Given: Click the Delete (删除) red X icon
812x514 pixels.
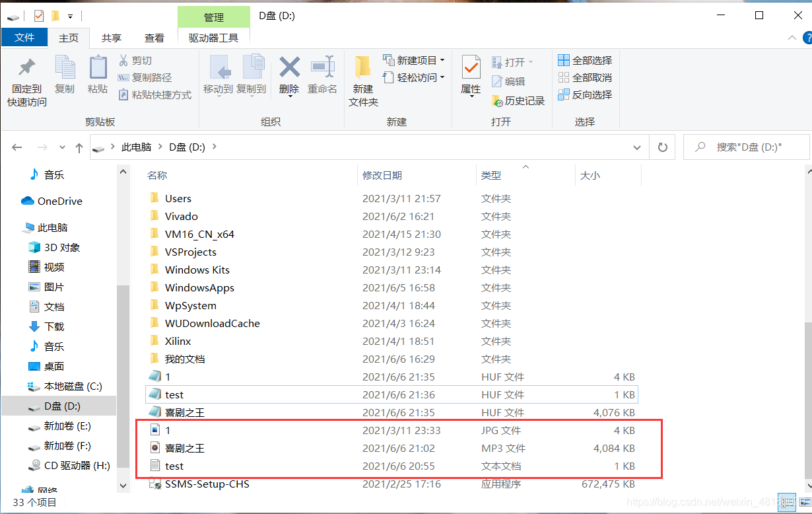Looking at the screenshot, I should [289, 67].
